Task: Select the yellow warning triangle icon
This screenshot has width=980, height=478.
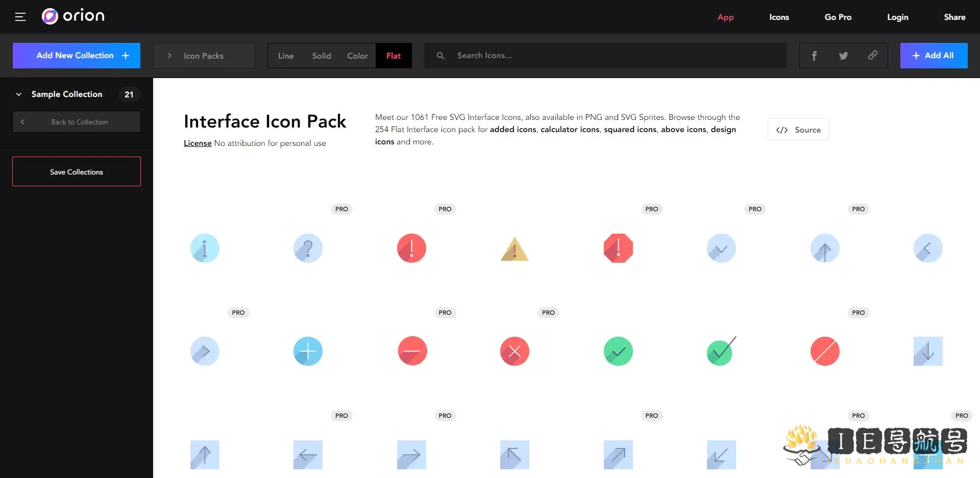Action: (514, 249)
